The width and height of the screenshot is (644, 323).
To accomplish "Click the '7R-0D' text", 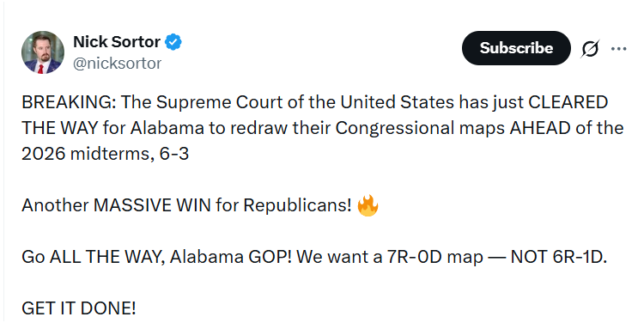I will [414, 257].
